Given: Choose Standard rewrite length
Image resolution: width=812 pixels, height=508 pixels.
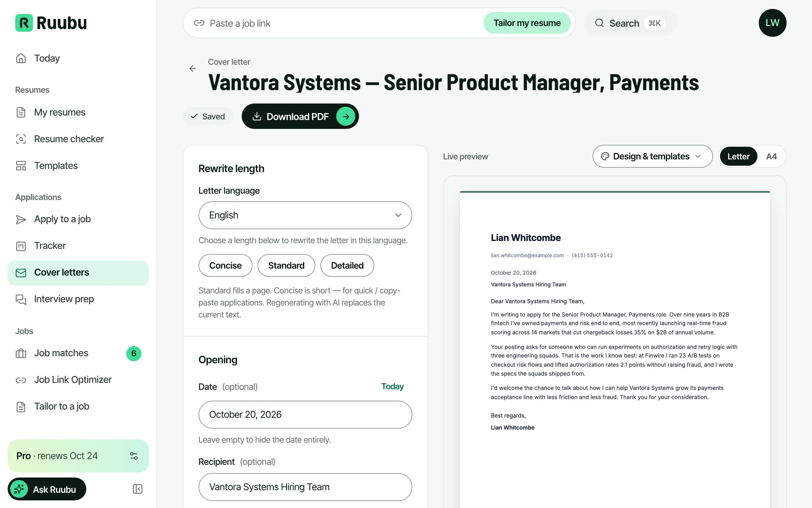Looking at the screenshot, I should [286, 265].
